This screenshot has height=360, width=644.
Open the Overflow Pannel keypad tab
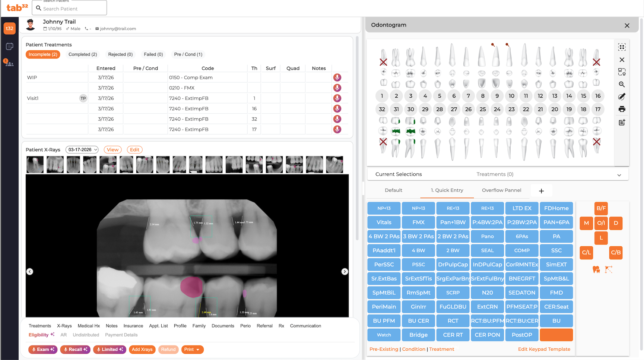point(501,190)
